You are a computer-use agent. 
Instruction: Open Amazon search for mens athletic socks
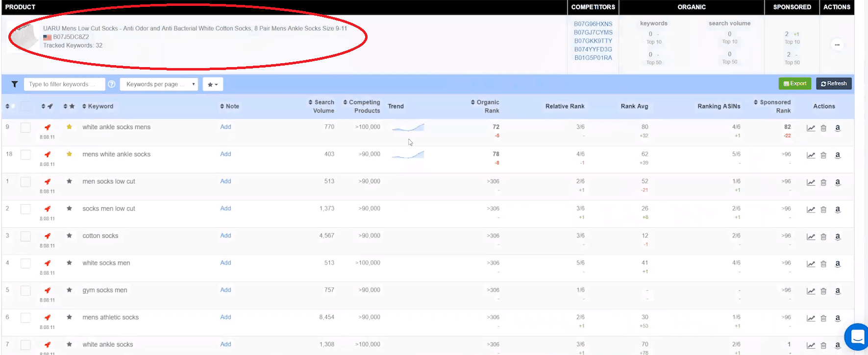[838, 318]
